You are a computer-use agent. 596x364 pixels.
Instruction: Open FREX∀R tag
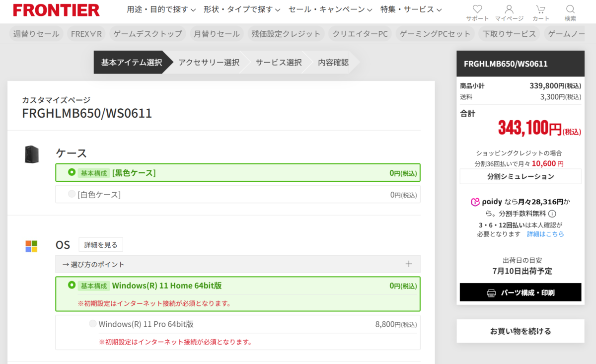86,34
